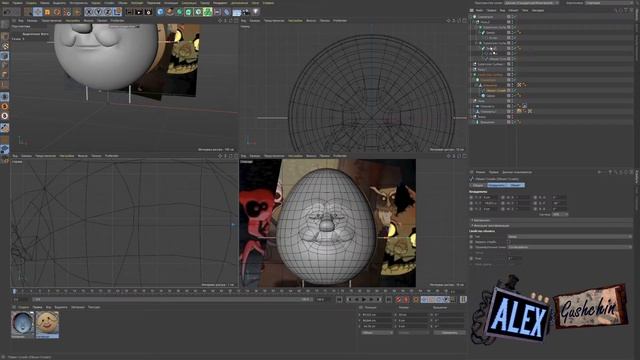Toggle Z axis lock

tap(108, 12)
